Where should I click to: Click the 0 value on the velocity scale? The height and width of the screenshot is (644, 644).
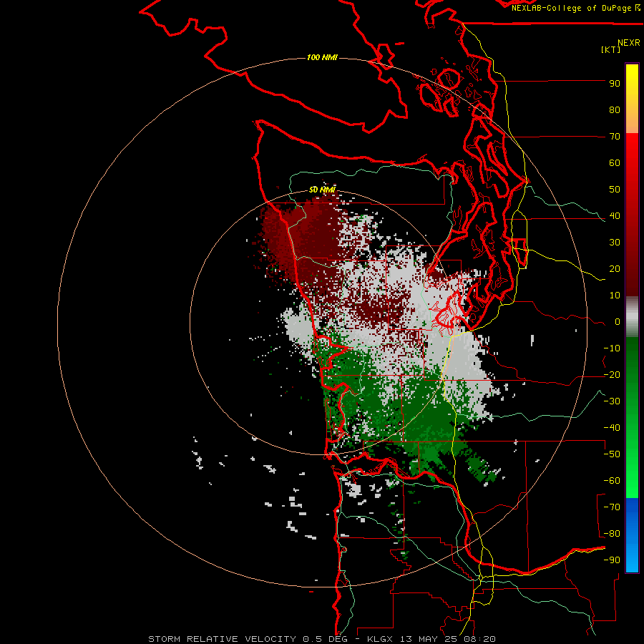click(x=618, y=322)
